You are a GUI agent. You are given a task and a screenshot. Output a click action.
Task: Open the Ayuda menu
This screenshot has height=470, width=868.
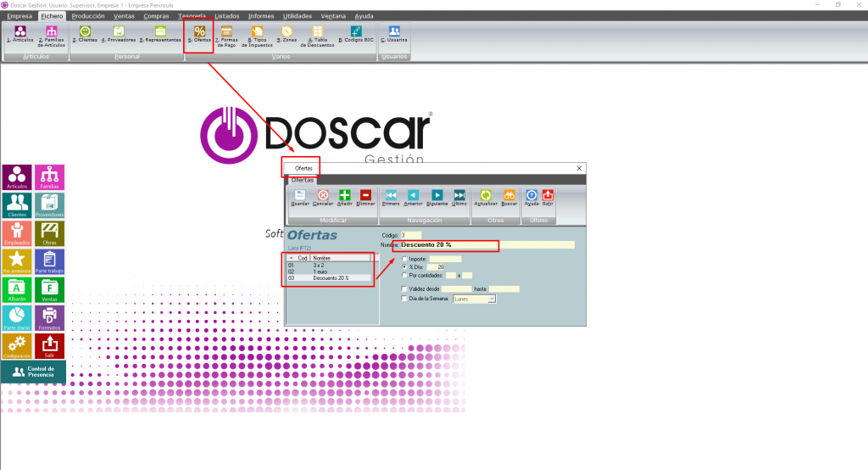pyautogui.click(x=364, y=16)
